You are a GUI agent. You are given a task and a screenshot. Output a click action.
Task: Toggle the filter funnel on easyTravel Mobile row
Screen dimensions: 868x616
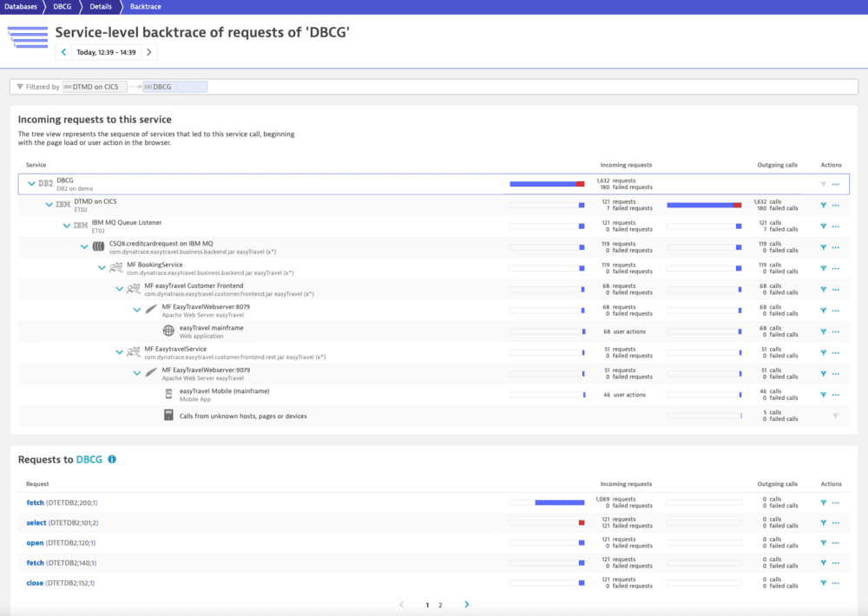point(823,395)
